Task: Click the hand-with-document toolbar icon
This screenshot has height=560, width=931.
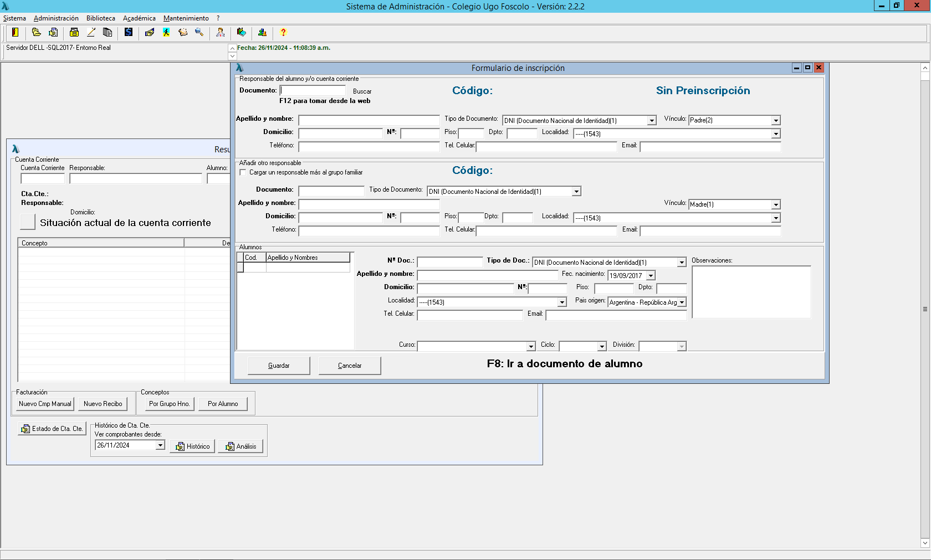Action: [x=53, y=32]
